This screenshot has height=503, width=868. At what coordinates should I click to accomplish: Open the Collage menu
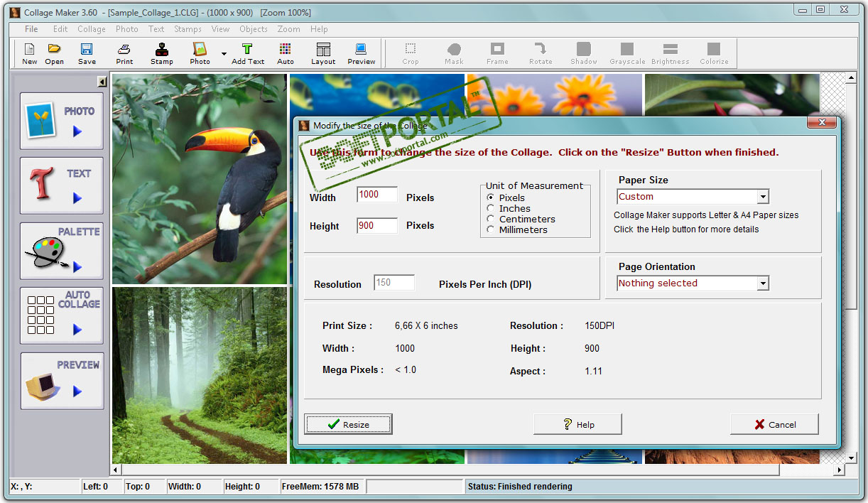click(92, 29)
